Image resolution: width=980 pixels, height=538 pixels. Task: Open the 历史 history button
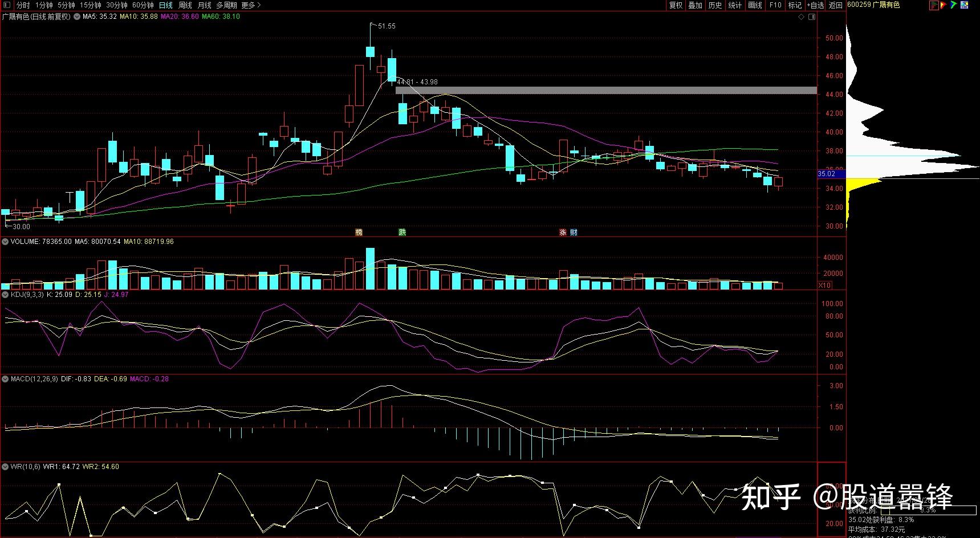715,5
